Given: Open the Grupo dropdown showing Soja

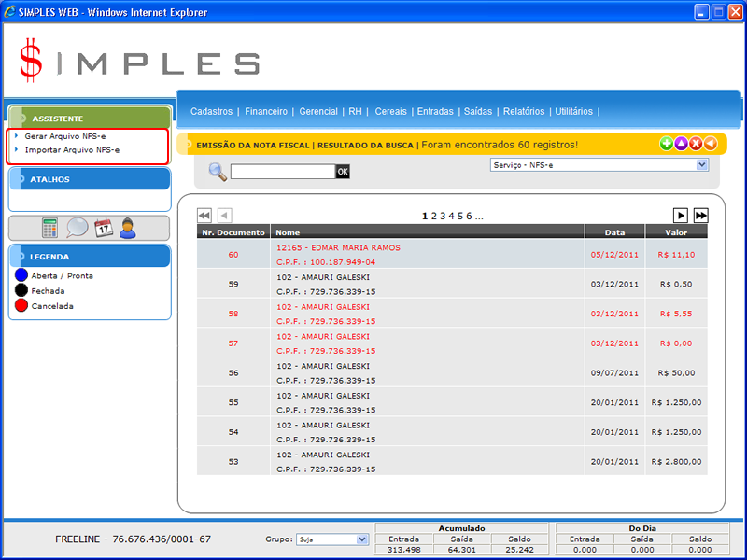Looking at the screenshot, I should (331, 539).
